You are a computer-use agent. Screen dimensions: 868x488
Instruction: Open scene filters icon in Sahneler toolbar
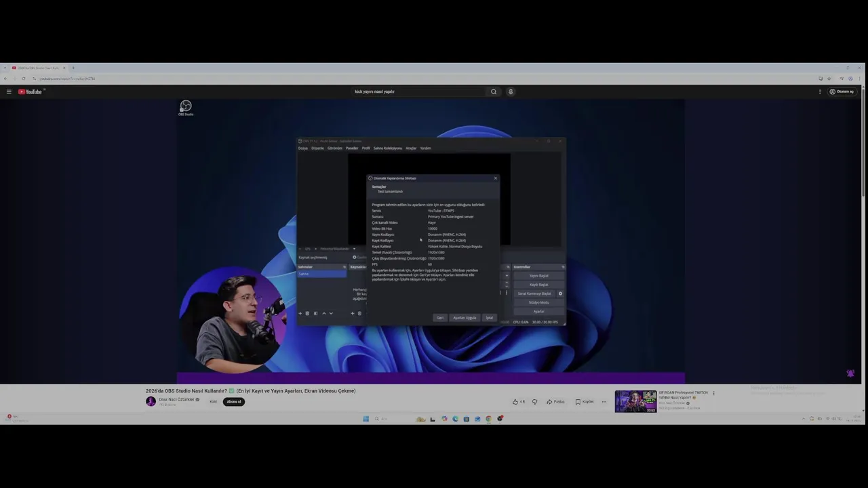pyautogui.click(x=315, y=313)
